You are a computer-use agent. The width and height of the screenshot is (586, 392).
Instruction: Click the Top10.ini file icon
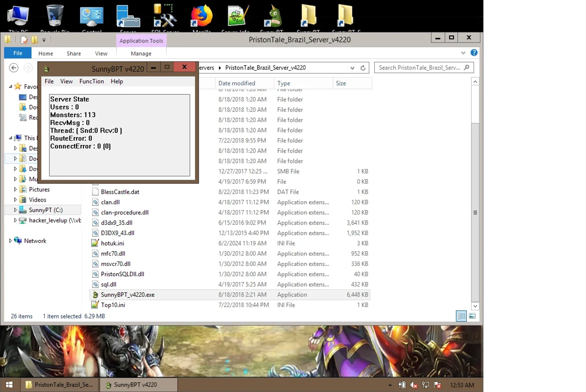point(95,305)
